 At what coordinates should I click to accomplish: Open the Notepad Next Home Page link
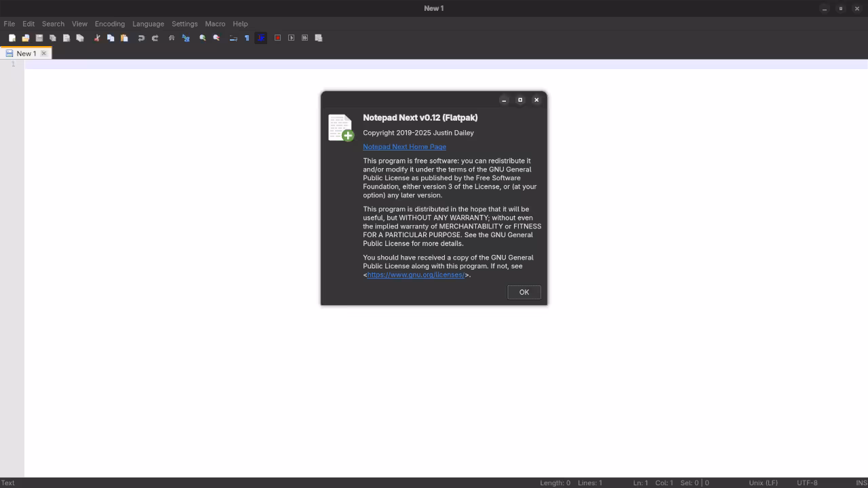point(404,146)
